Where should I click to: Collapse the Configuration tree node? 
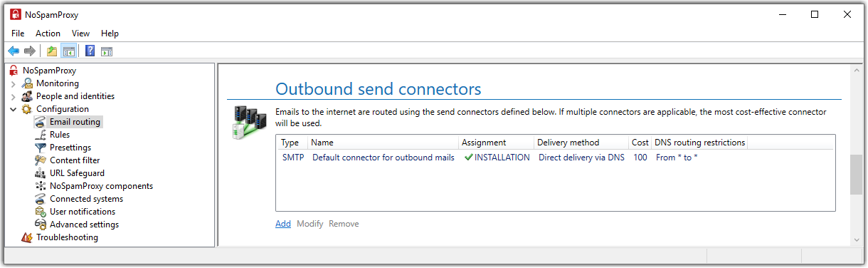click(13, 109)
